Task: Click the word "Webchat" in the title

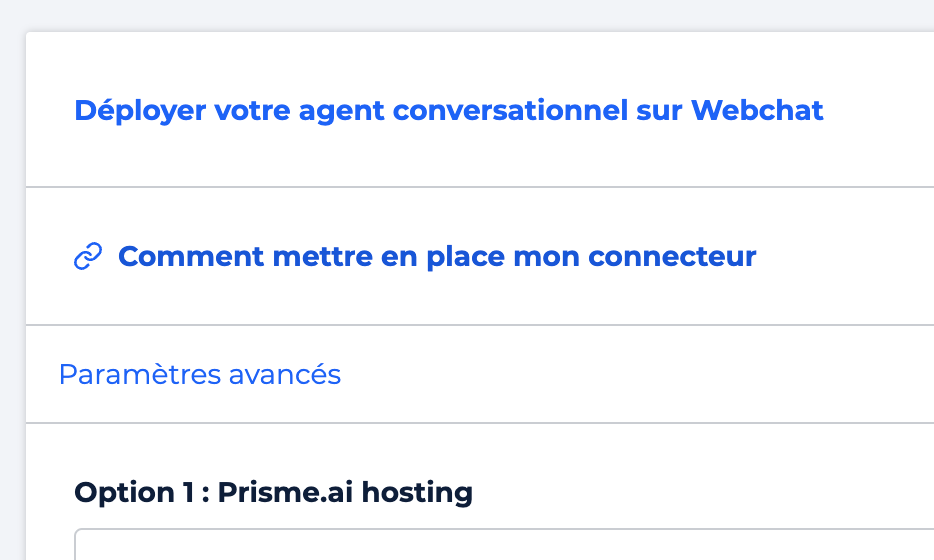Action: point(756,110)
